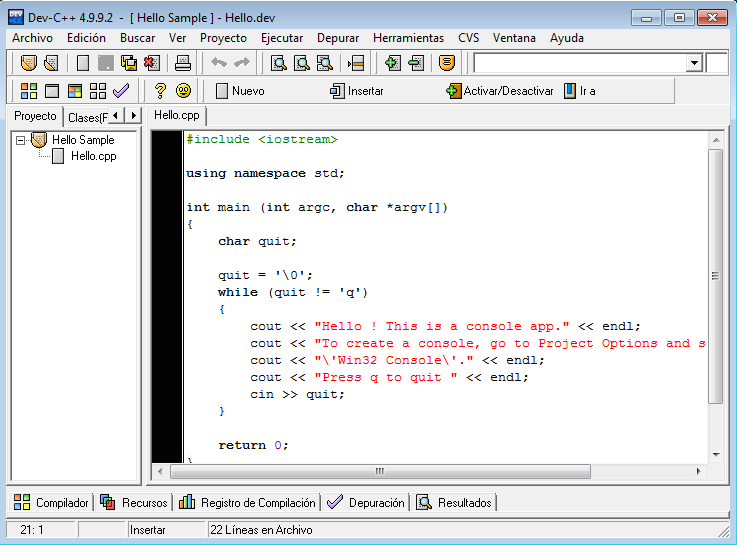
Task: Click the Insertar toolbar button
Action: 356,91
